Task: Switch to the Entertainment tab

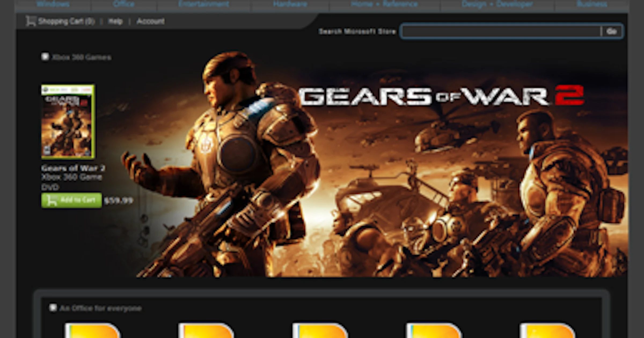Action: [x=204, y=4]
